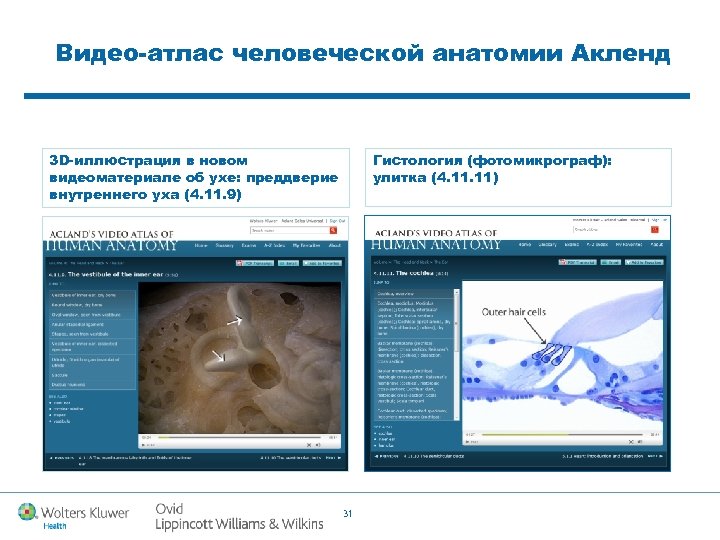720x540 pixels.
Task: Open Exams in the cochlea screenshot navigation
Action: coord(572,245)
